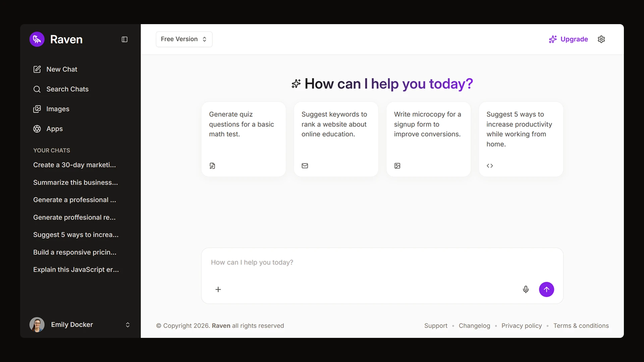Open the Free Version dropdown
Screen dimensions: 644x362
click(184, 39)
